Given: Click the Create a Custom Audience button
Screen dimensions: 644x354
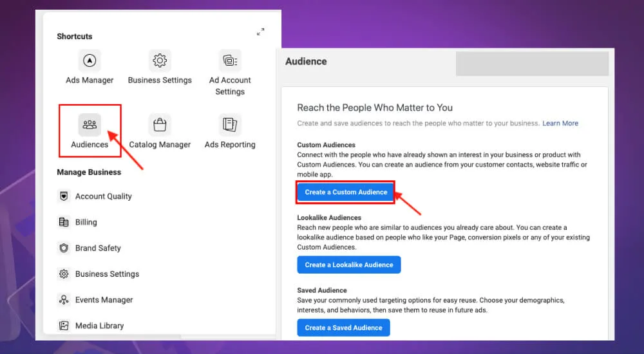Looking at the screenshot, I should 346,192.
